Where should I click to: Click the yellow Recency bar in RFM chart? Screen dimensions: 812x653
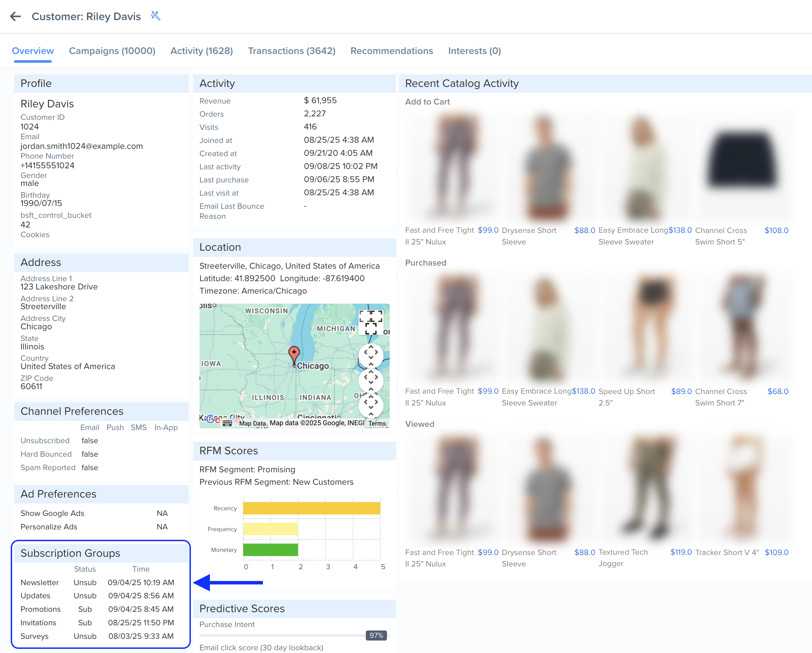pyautogui.click(x=311, y=508)
